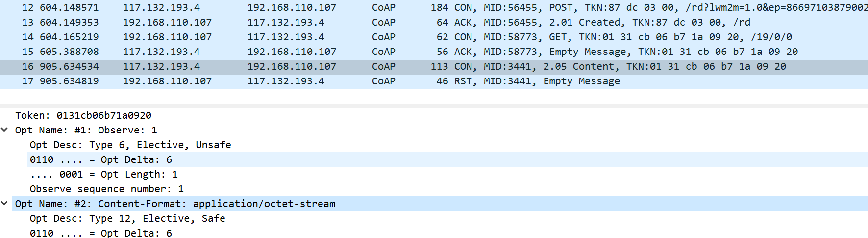Click length value 113 in packet 16
Screen dimensions: 868x238
coord(440,66)
